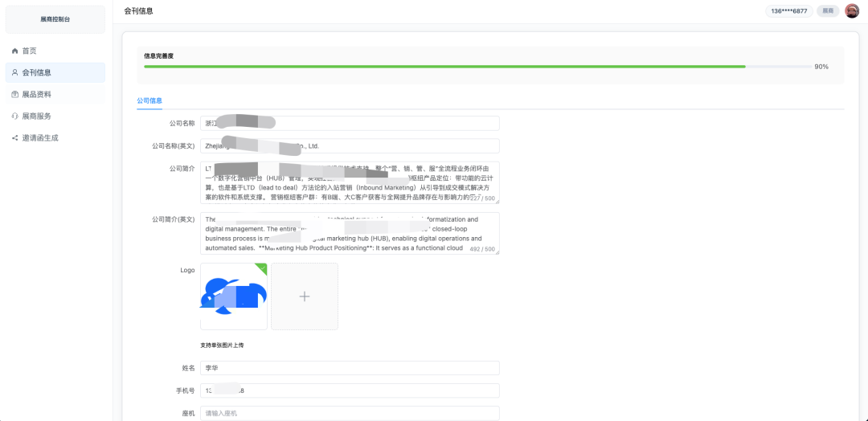Click the person icon beside 会刊信息
868x421 pixels.
tap(15, 72)
